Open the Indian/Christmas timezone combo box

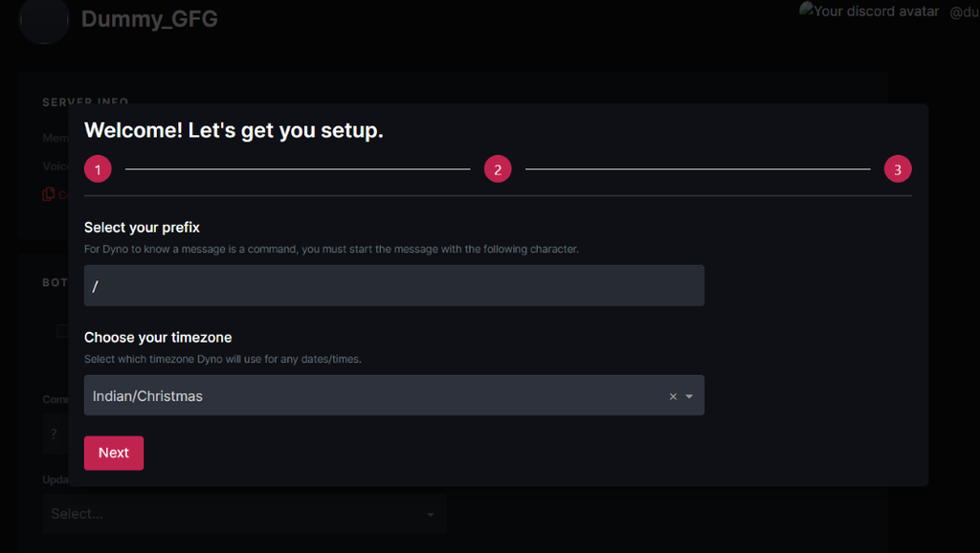pyautogui.click(x=373, y=396)
